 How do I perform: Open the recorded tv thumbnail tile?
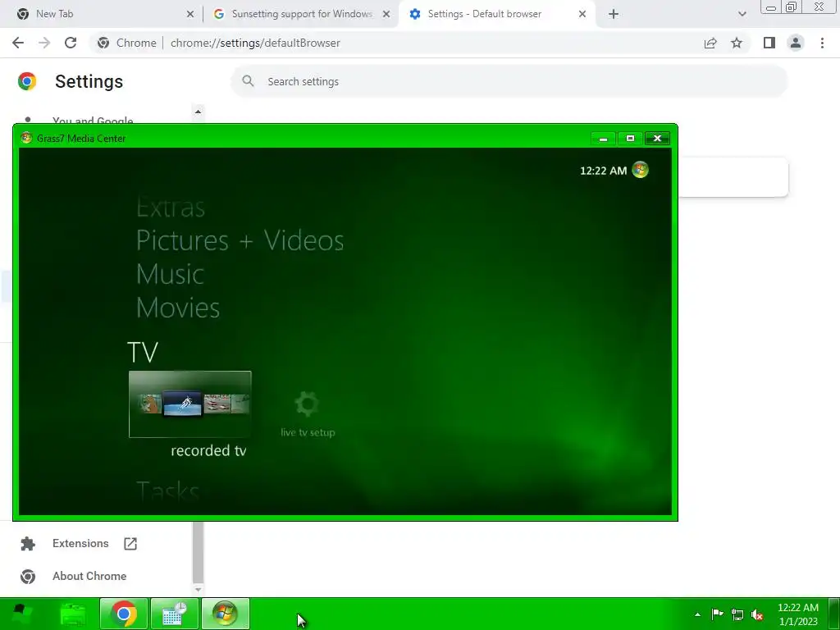pos(190,404)
